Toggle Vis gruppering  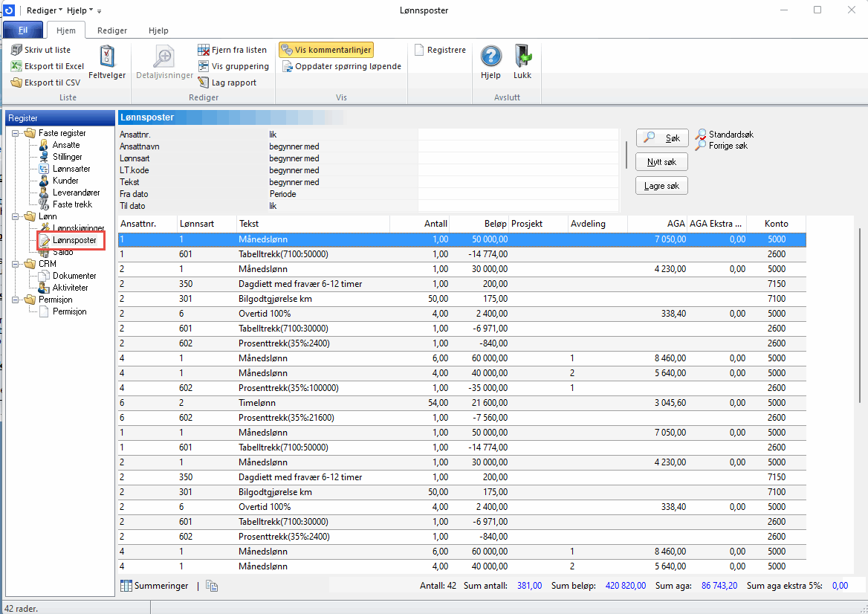coord(233,66)
